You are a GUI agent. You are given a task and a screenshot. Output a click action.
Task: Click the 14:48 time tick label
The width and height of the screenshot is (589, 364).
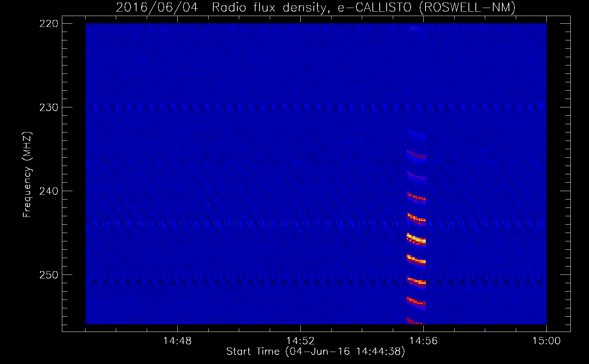click(x=177, y=341)
